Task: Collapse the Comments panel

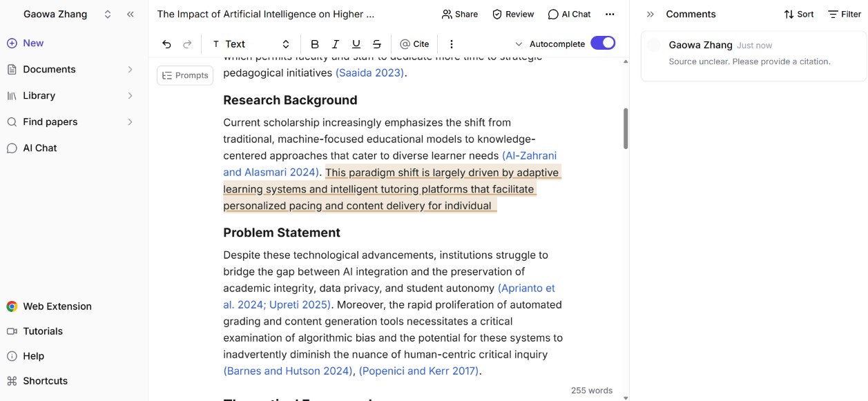Action: [x=650, y=14]
